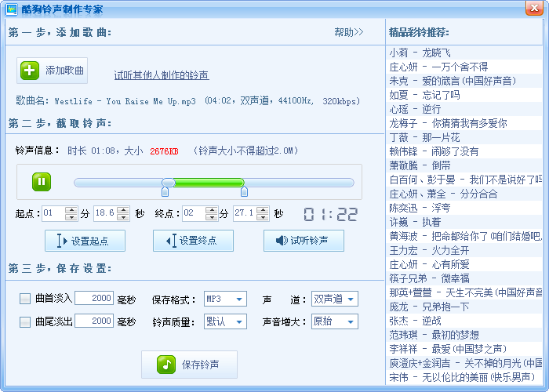Image resolution: width=549 pixels, height=392 pixels.
Task: Click the 设置终点 button
Action: click(x=193, y=241)
